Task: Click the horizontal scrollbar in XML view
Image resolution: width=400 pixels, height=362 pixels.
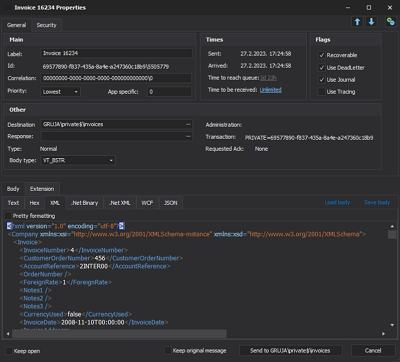Action: click(119, 333)
